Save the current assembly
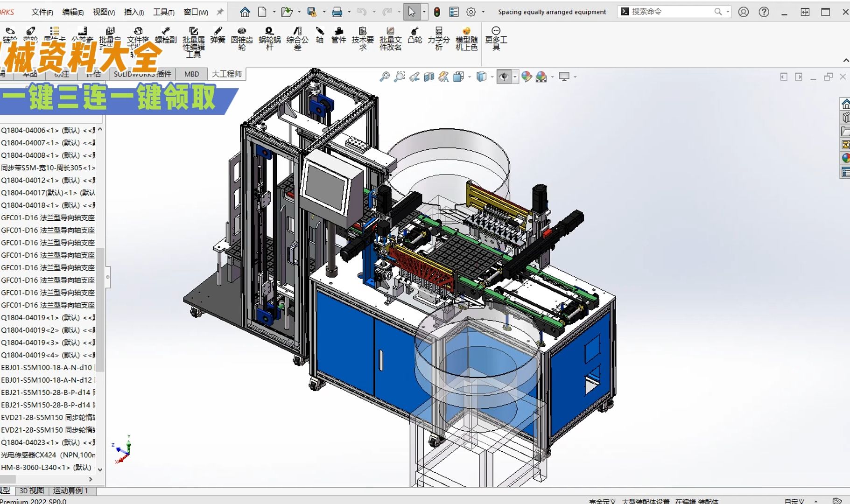This screenshot has height=504, width=850. coord(312,12)
